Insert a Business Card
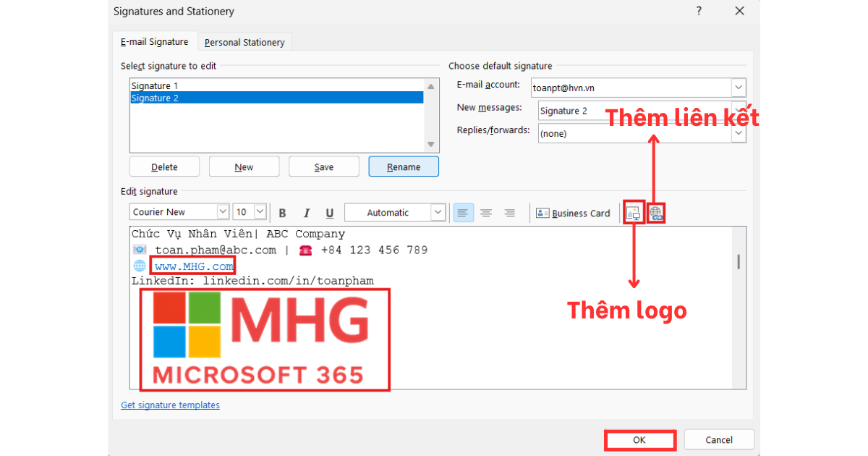The height and width of the screenshot is (456, 868). (573, 213)
